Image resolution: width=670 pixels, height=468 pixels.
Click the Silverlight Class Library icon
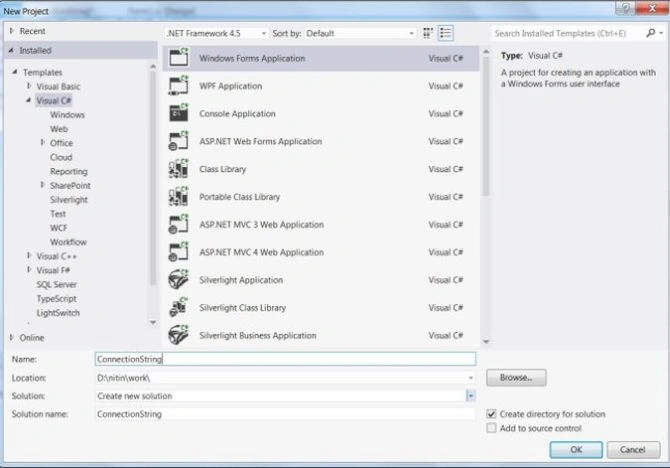[179, 308]
